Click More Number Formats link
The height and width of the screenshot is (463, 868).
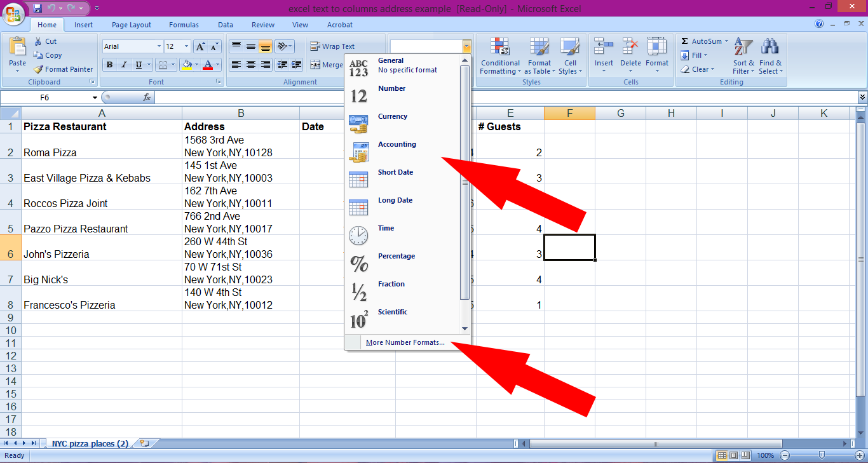click(405, 342)
